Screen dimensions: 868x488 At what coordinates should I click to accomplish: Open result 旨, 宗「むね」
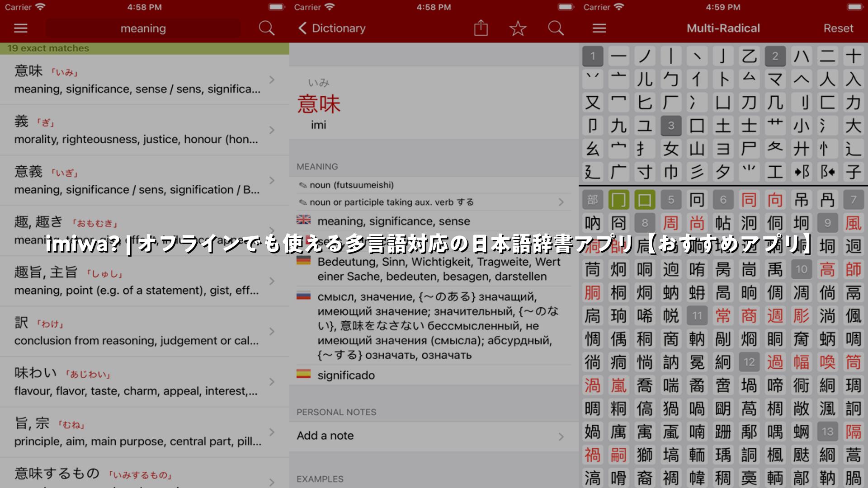[145, 432]
